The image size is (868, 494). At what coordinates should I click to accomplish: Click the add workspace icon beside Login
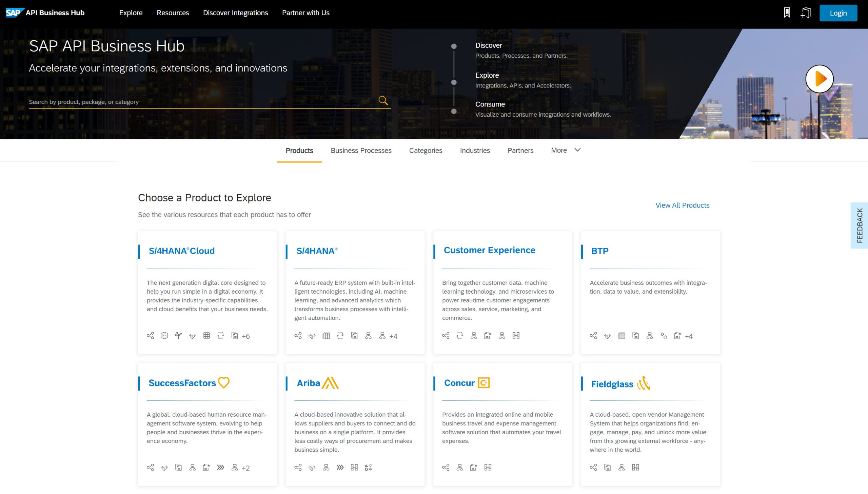coord(806,13)
